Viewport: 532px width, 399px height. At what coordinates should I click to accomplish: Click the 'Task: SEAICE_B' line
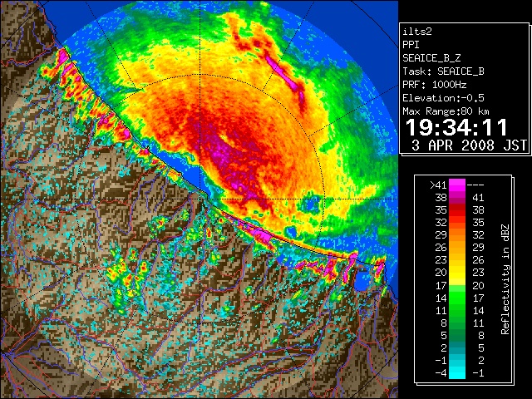443,71
